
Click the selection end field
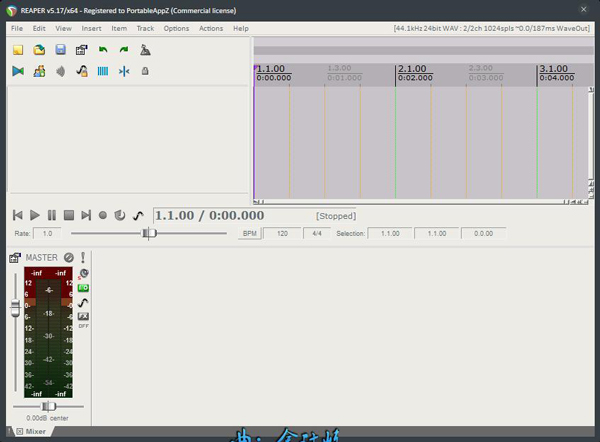tap(437, 233)
